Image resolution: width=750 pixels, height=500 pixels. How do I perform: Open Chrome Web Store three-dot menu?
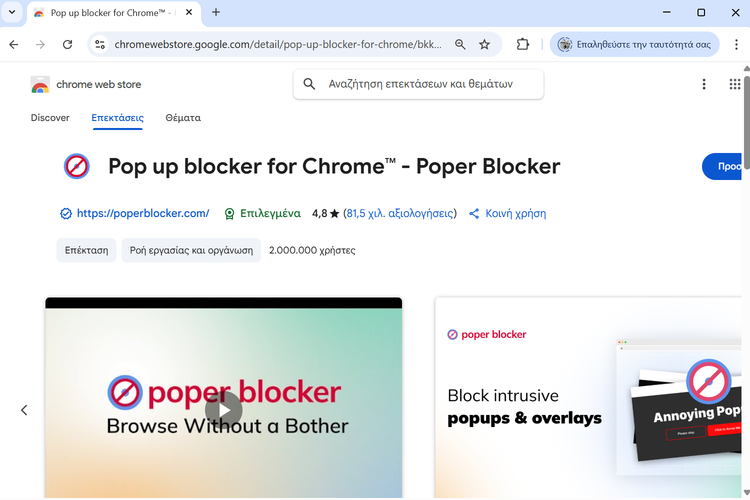[704, 85]
